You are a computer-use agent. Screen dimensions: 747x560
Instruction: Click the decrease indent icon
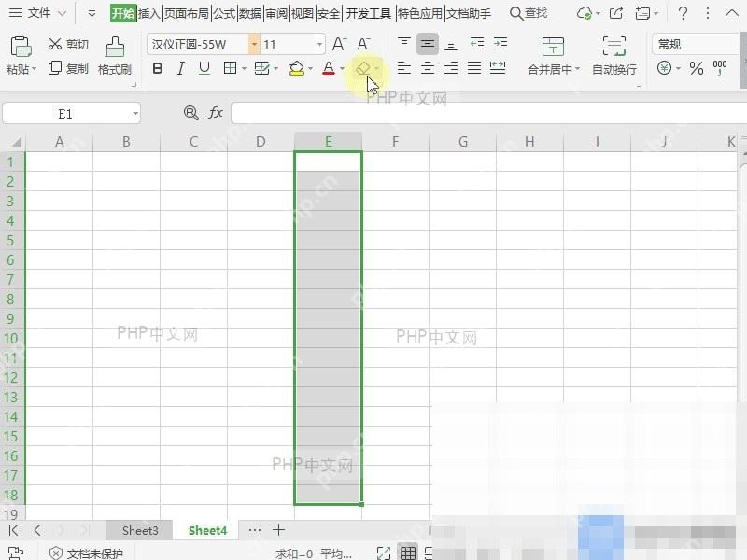coord(477,44)
